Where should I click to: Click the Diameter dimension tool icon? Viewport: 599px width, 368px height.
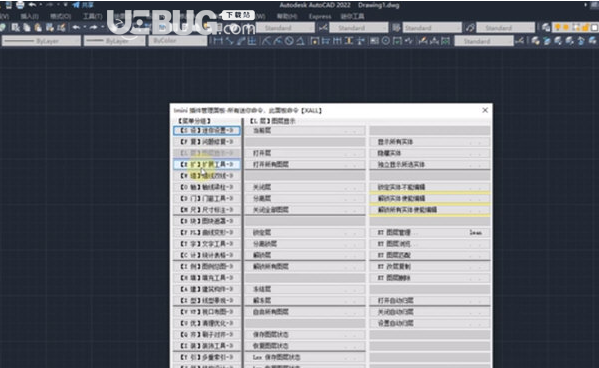point(289,41)
